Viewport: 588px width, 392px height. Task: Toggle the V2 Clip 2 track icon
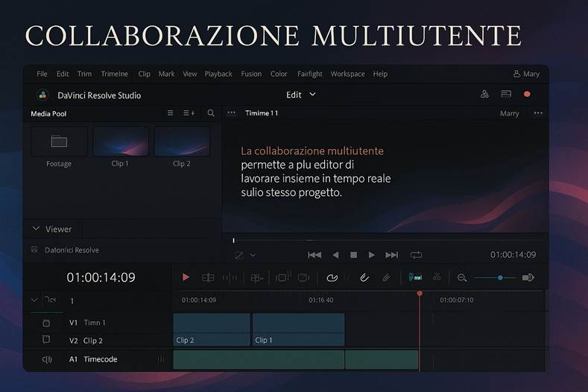pyautogui.click(x=46, y=340)
